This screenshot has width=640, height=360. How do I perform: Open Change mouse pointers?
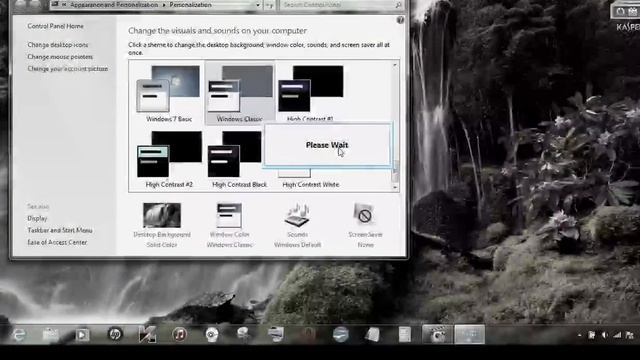60,57
